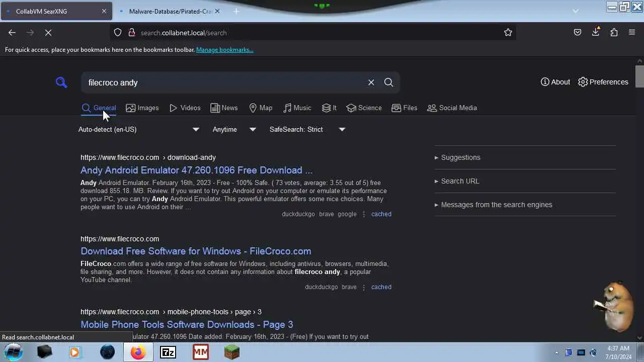
Task: Open the 7z app in taskbar
Action: (168, 352)
